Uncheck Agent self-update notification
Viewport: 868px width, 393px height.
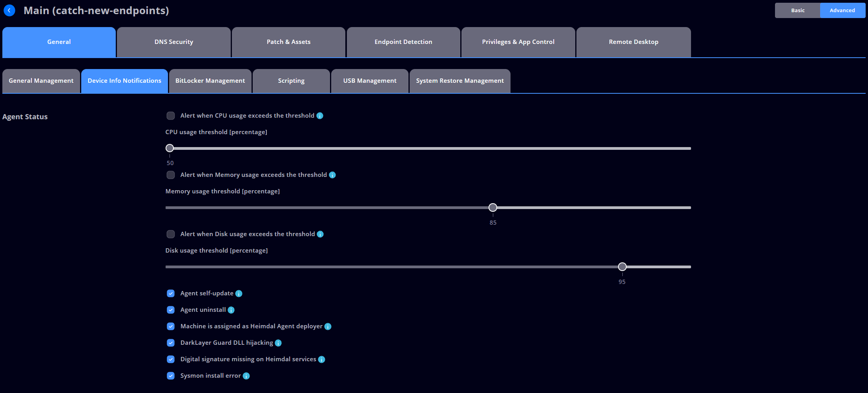coord(171,293)
